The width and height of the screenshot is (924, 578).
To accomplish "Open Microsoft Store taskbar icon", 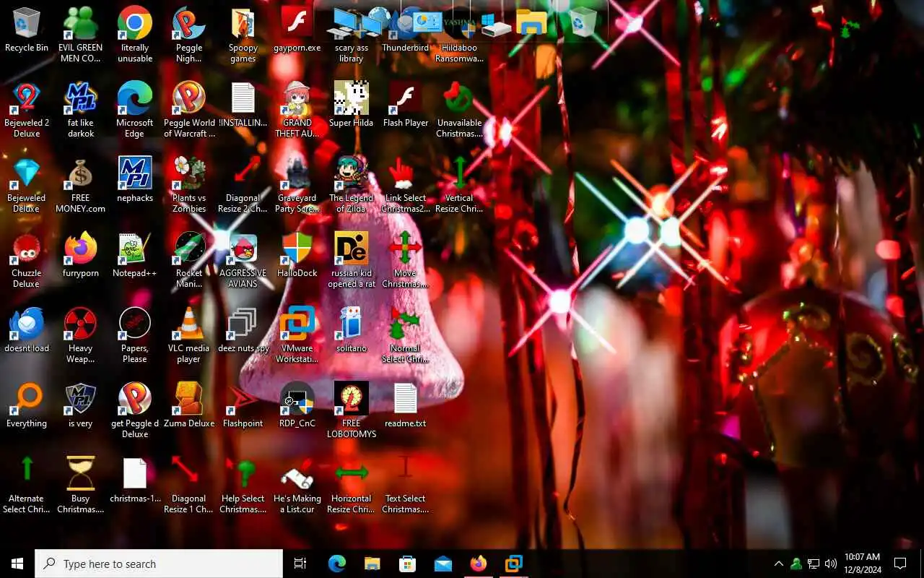I will click(408, 564).
